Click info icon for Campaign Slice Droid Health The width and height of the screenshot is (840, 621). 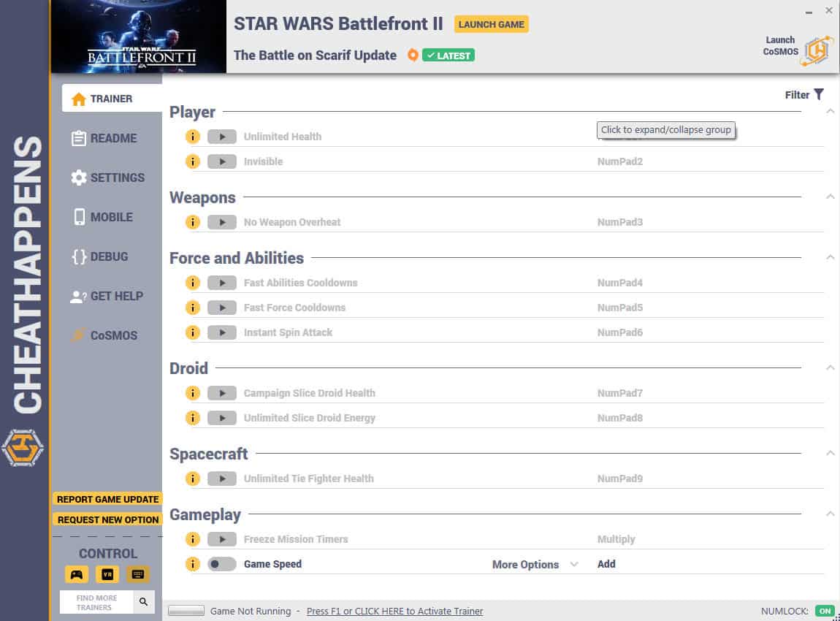192,393
